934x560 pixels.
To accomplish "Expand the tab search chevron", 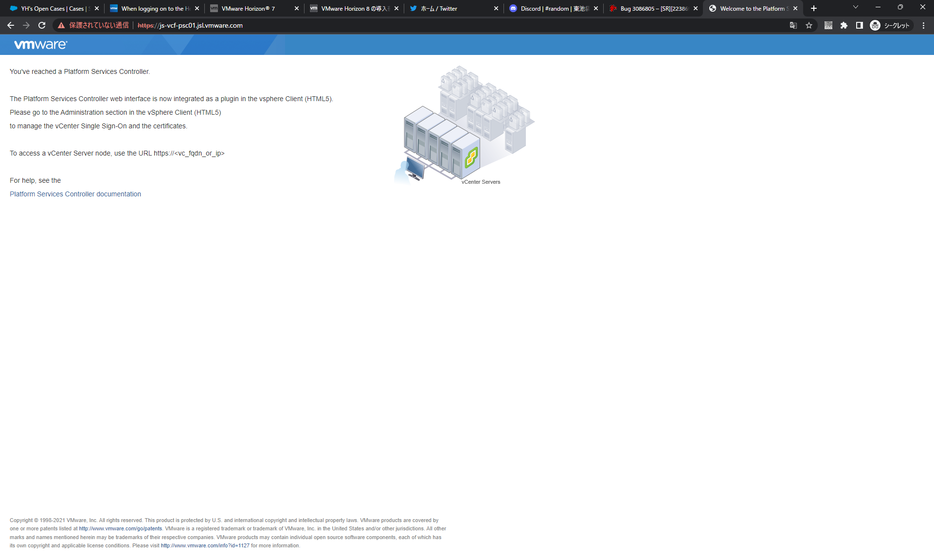I will point(856,7).
